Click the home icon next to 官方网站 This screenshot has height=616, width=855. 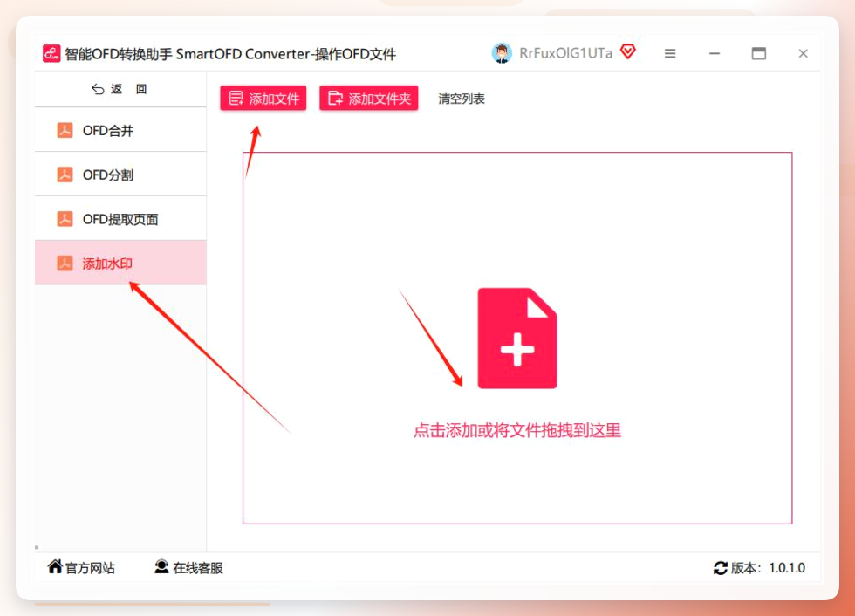click(x=54, y=566)
